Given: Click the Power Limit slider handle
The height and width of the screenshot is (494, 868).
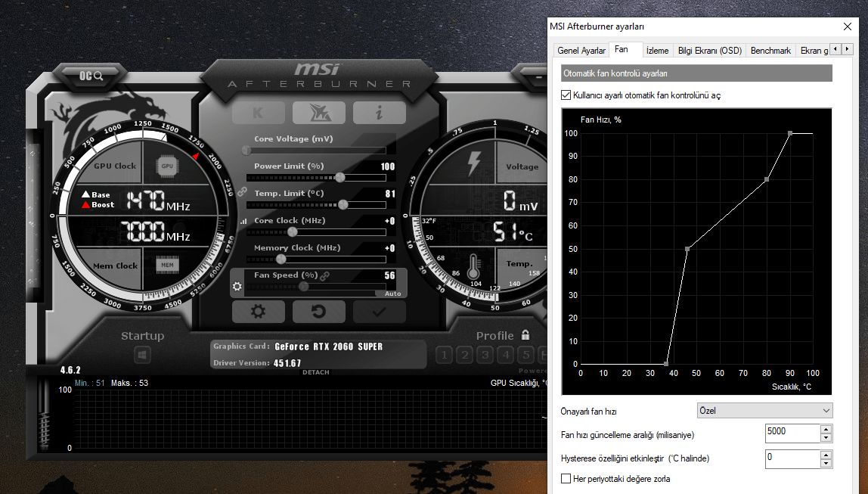Looking at the screenshot, I should coord(340,177).
